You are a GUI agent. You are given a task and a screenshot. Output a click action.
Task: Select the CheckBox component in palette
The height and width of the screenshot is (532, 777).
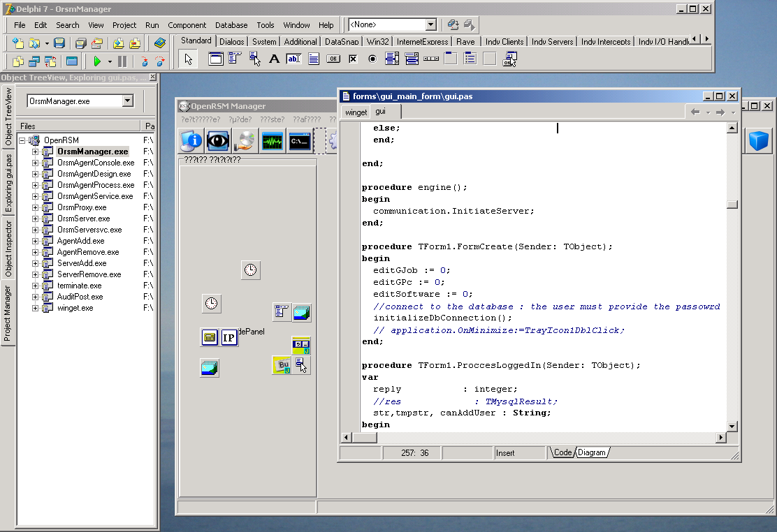pos(353,59)
